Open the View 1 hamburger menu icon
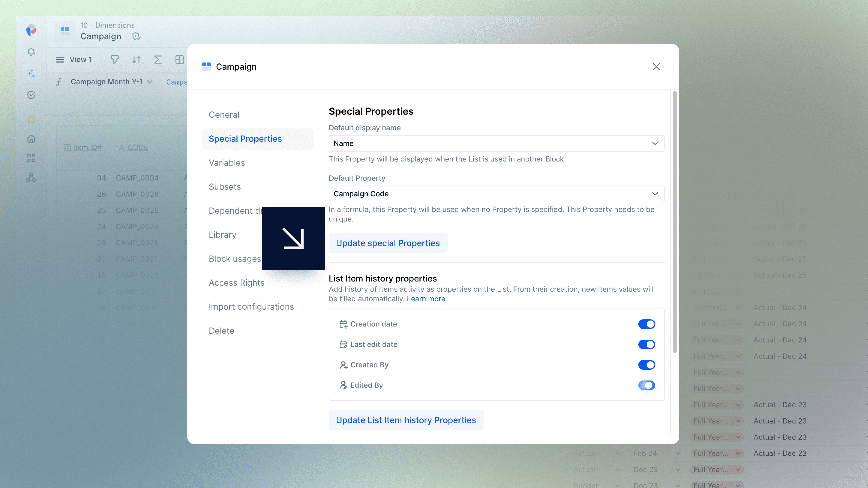This screenshot has width=868, height=488. [60, 60]
